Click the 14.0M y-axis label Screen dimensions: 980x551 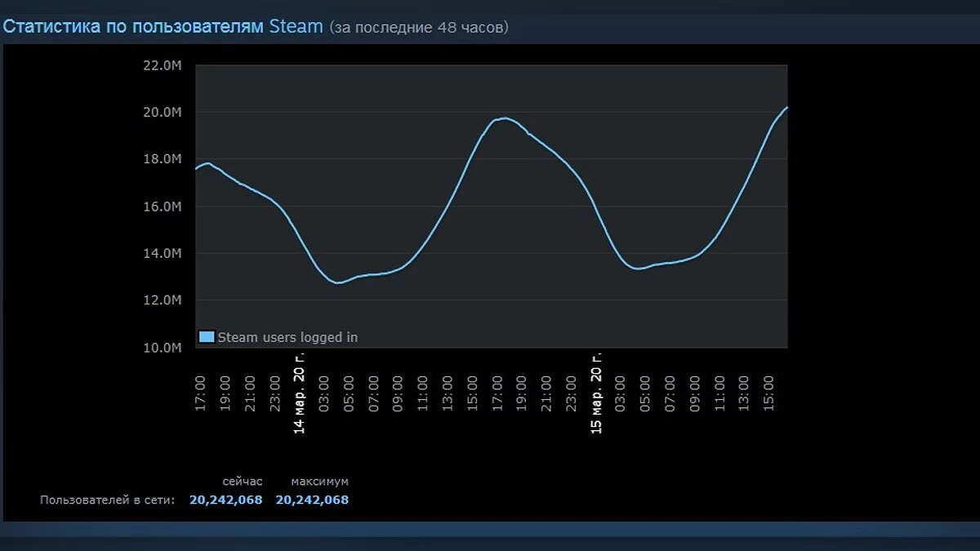(162, 253)
